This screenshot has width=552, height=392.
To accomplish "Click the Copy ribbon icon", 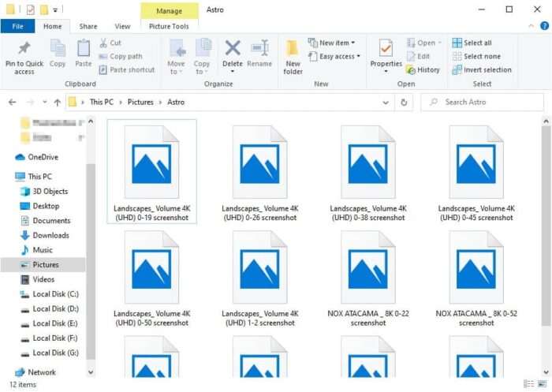I will pos(58,49).
